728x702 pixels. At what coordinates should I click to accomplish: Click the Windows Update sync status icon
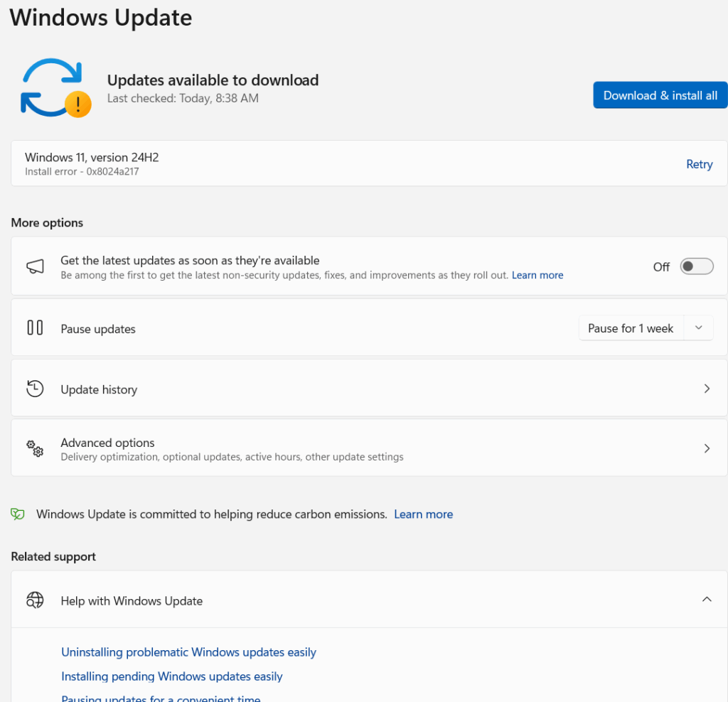tap(55, 89)
